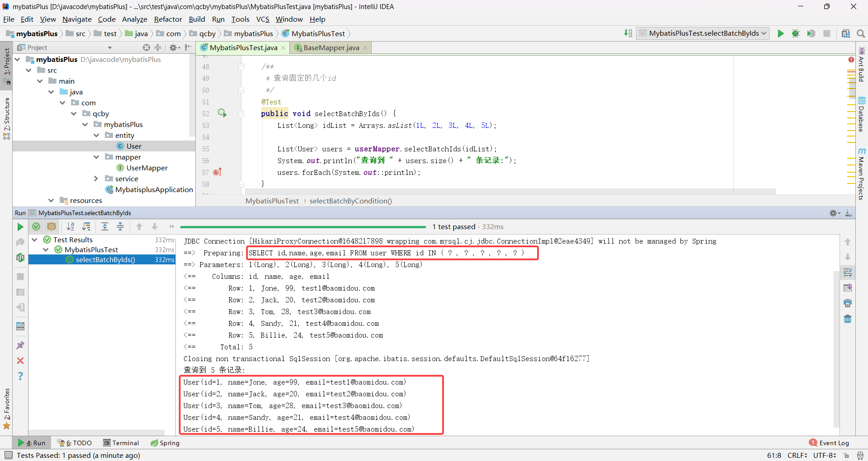Viewport: 868px width, 461px height.
Task: Sort tests alphabetically in Run toolbar
Action: point(71,227)
